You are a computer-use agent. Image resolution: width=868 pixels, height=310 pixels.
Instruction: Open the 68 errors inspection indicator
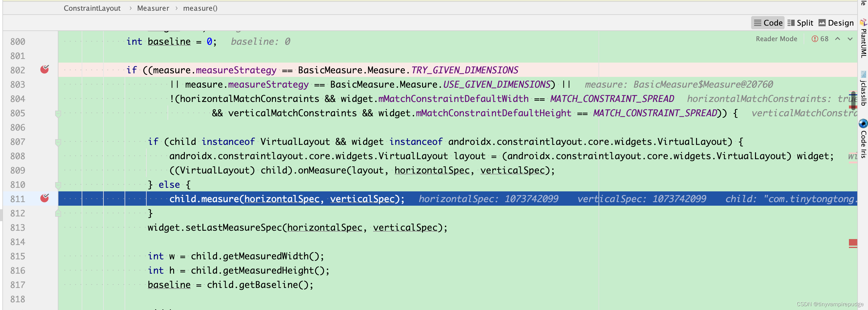point(820,39)
